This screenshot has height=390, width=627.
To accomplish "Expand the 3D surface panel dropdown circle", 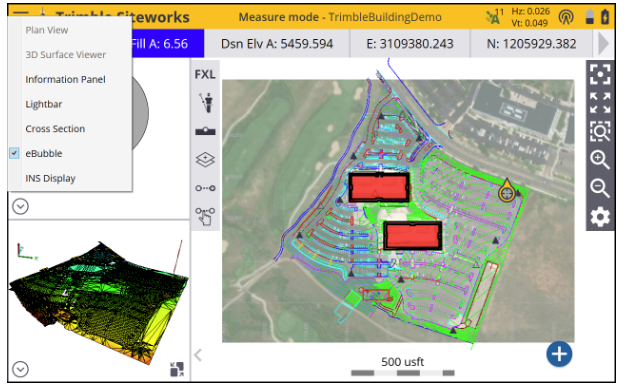I will [x=20, y=369].
